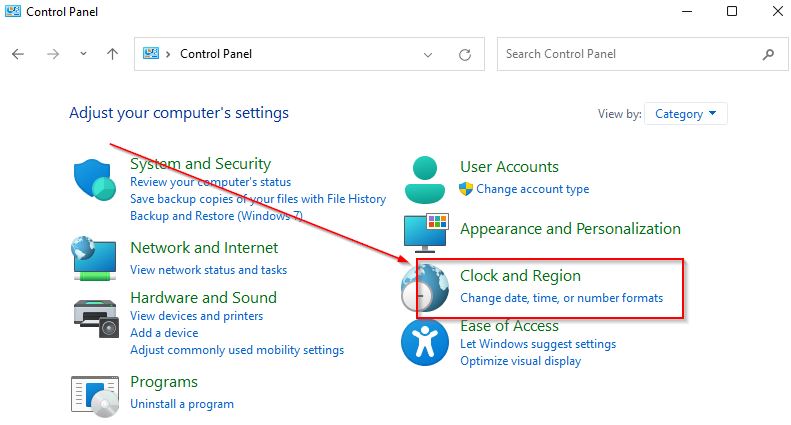Viewport: 791px width, 425px height.
Task: Click the Programs disc icon
Action: click(95, 397)
